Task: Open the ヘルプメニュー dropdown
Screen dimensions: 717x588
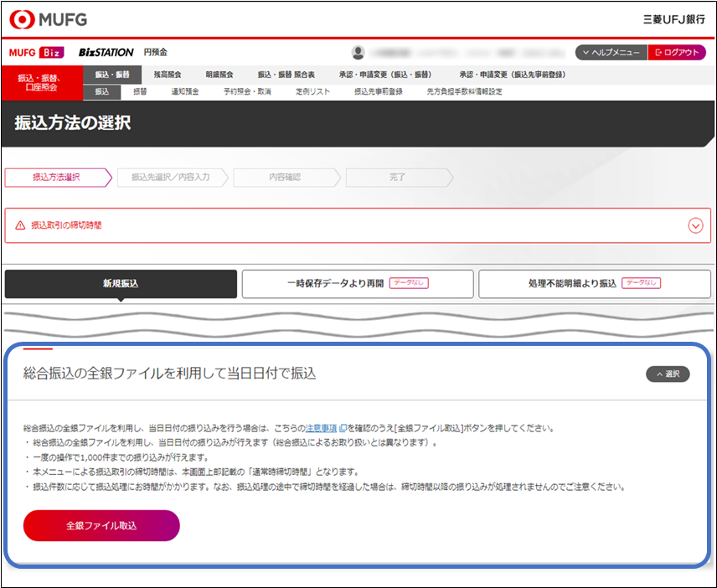Action: click(611, 53)
